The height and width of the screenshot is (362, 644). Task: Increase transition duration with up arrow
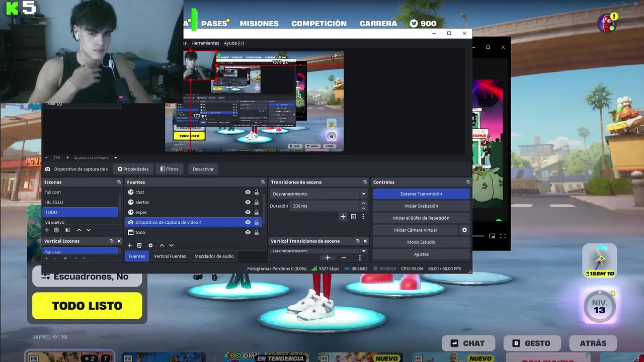tap(363, 204)
